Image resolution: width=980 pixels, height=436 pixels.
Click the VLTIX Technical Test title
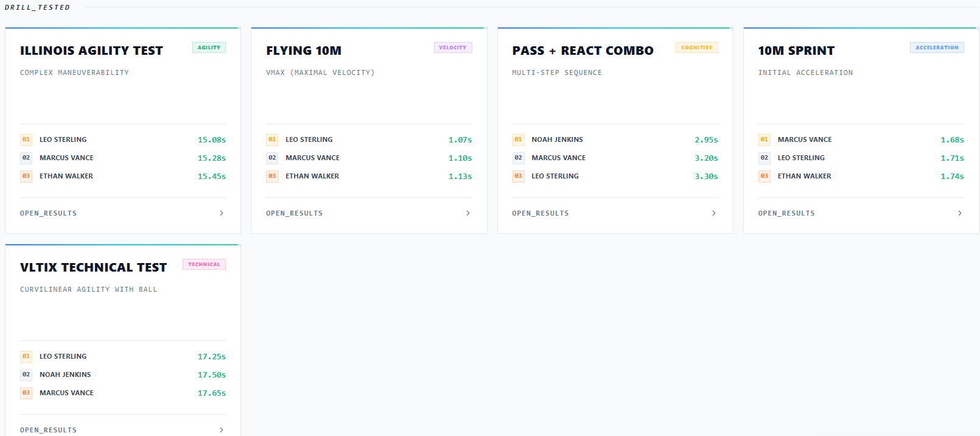pyautogui.click(x=93, y=267)
